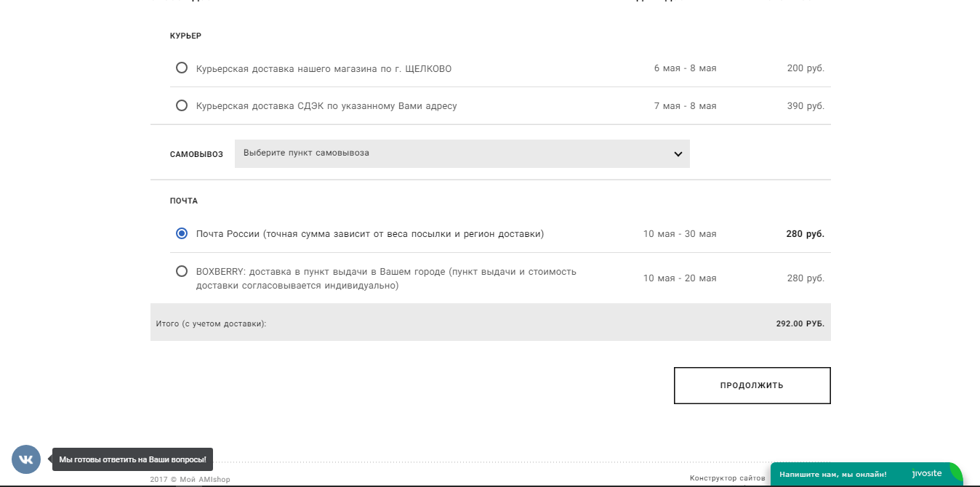Click VK tooltip 'Мы готовы ответить на Ваши вопросы!'
This screenshot has height=487, width=980.
click(x=132, y=459)
